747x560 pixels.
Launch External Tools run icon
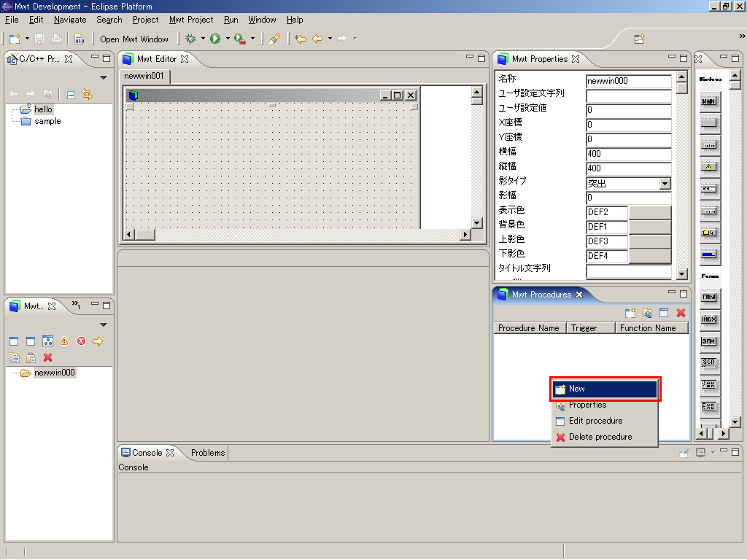coord(240,39)
